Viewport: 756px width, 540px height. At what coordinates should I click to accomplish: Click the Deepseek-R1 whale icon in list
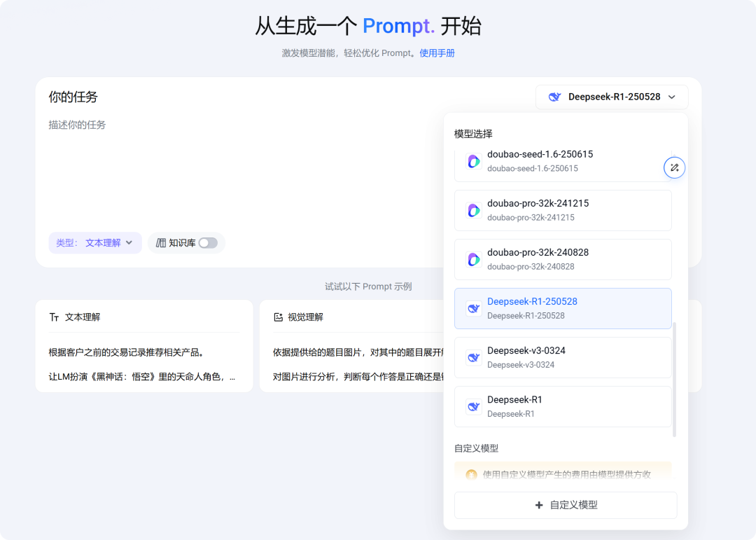[x=473, y=407]
